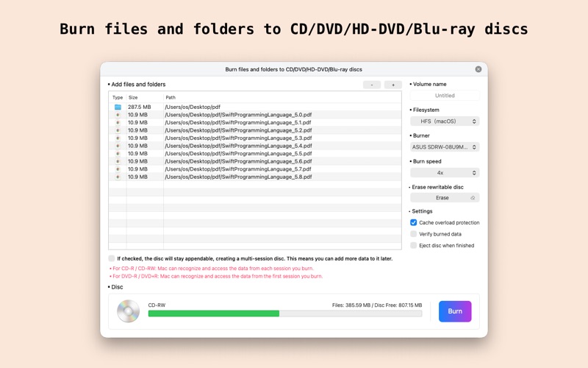Select SwiftProgrammingLanguage_5.6.pdf path text

point(238,161)
